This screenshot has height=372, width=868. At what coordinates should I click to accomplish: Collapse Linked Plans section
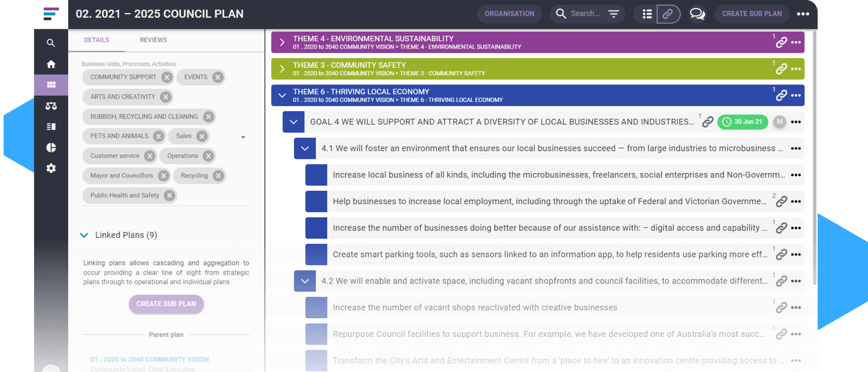[x=84, y=235]
